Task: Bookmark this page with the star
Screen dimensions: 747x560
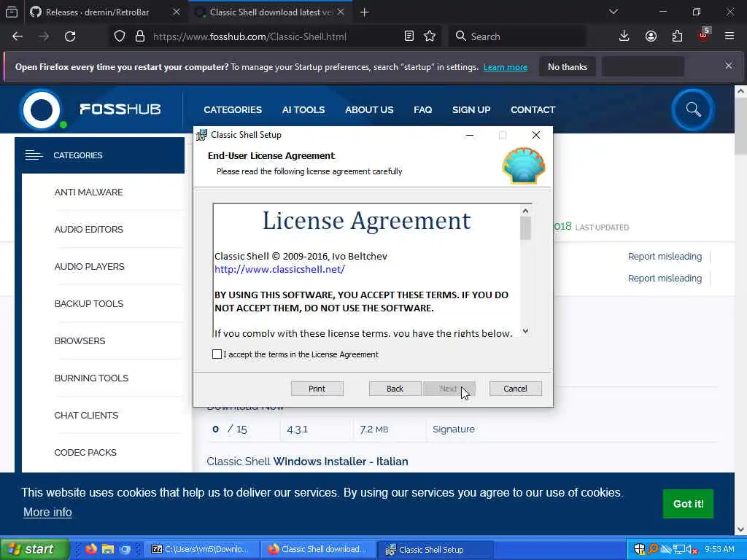Action: [430, 36]
